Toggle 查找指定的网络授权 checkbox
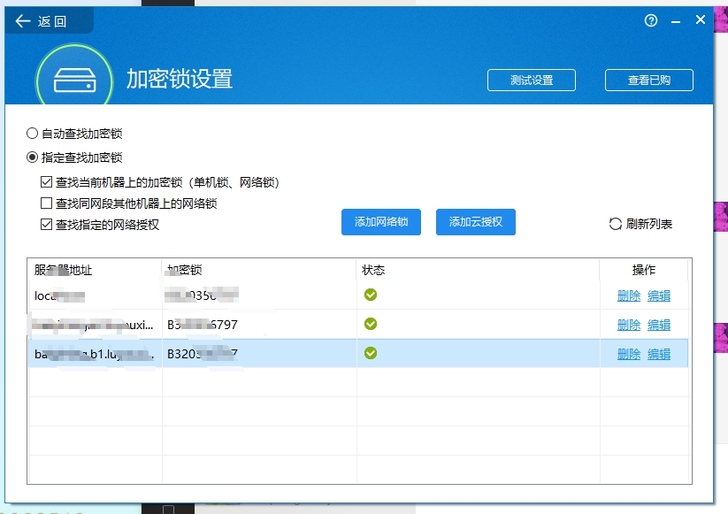 46,225
